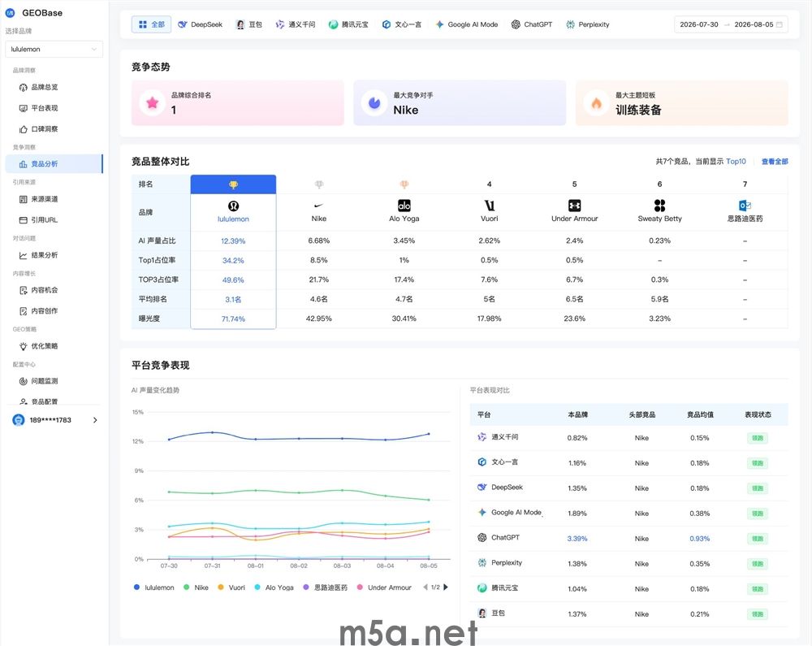Image resolution: width=812 pixels, height=646 pixels.
Task: Toggle Under Armour series in chart legend
Action: [x=384, y=587]
